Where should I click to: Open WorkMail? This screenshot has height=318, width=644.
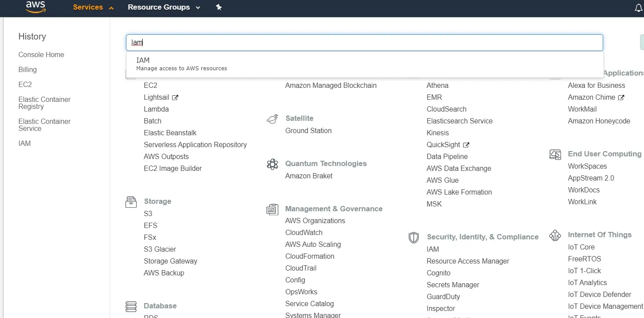click(x=582, y=109)
